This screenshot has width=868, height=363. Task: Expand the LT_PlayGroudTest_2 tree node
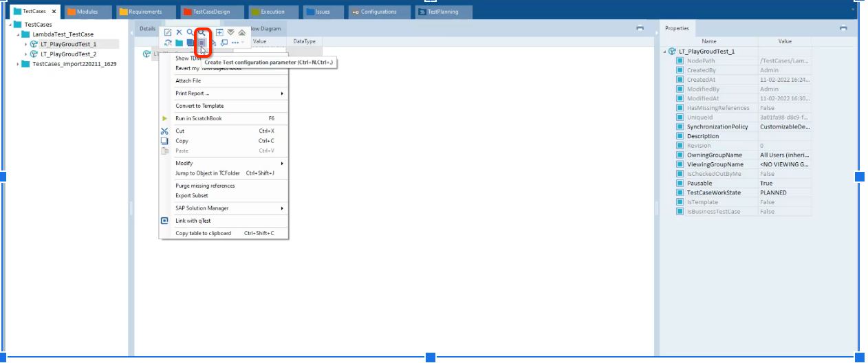tap(26, 54)
